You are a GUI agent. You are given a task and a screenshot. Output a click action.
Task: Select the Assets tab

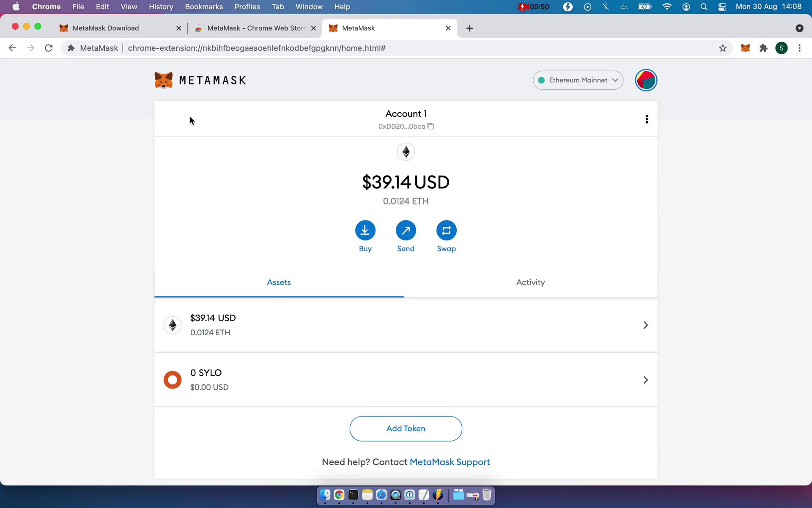278,282
